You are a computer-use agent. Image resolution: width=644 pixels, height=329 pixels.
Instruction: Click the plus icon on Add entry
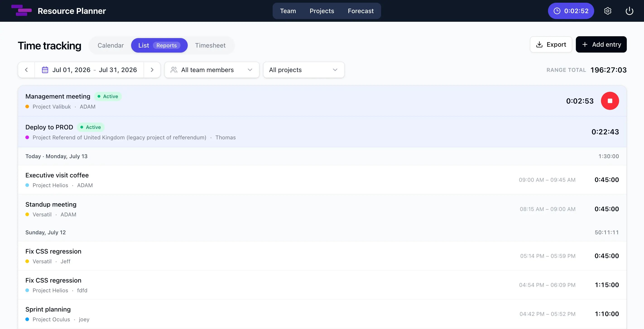pyautogui.click(x=585, y=45)
